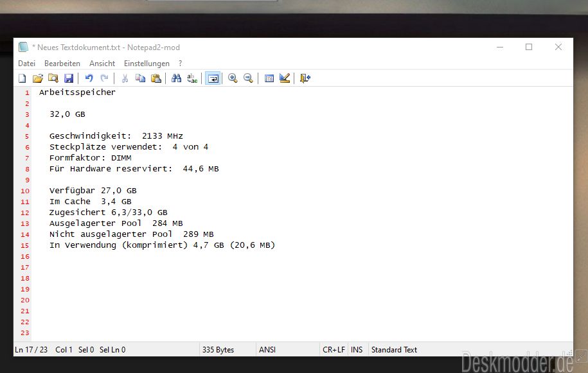Screen dimensions: 588x373
Task: Zoom out with magnifier minus icon
Action: click(248, 78)
